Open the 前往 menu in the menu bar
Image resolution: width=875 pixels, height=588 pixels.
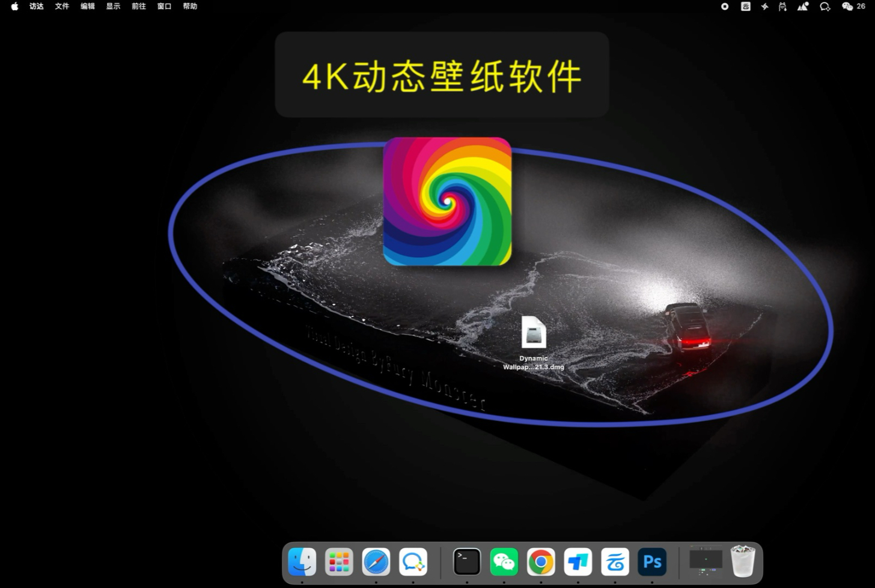tap(138, 6)
